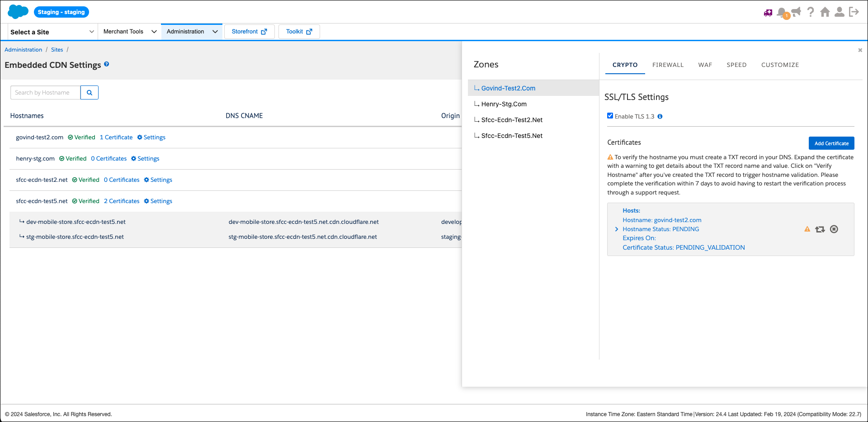The width and height of the screenshot is (868, 422).
Task: Open Settings for sfcc-ecdn-test5.net
Action: tap(158, 201)
